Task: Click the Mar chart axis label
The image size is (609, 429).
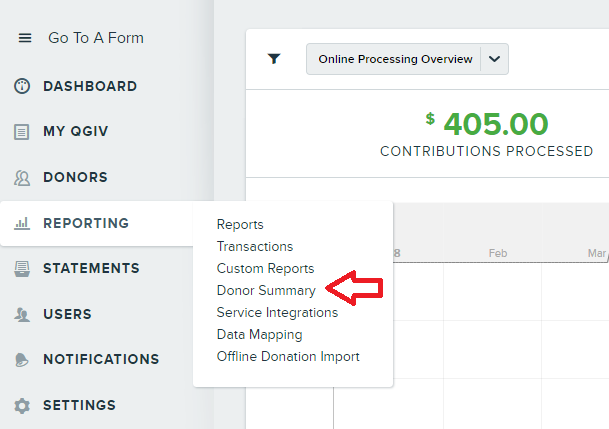Action: click(x=597, y=254)
